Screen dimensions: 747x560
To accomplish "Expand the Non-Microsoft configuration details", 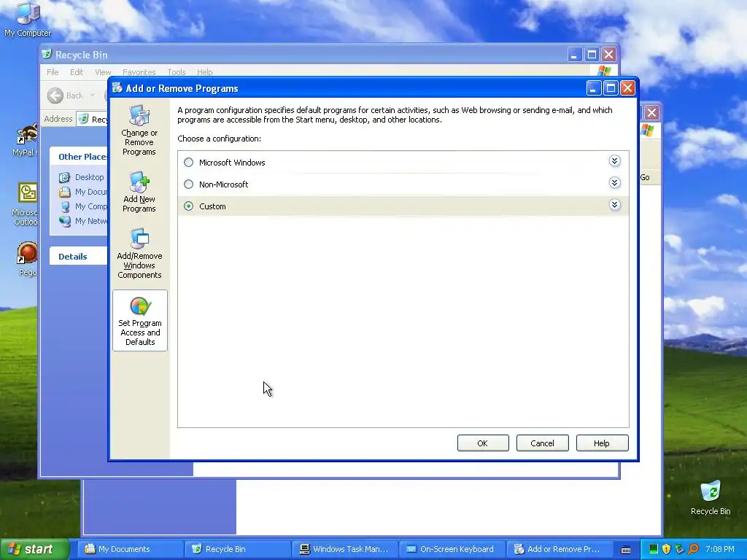I will point(614,183).
